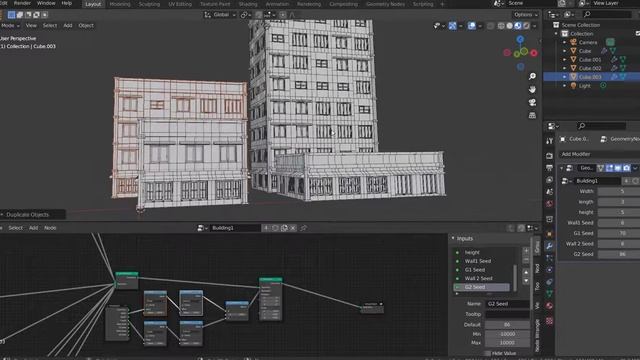The width and height of the screenshot is (640, 360).
Task: Open the node editor Node menu
Action: (x=50, y=228)
